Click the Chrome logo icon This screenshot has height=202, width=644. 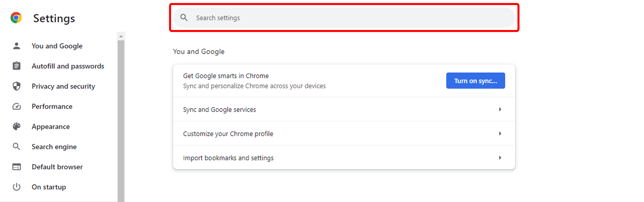pos(16,18)
